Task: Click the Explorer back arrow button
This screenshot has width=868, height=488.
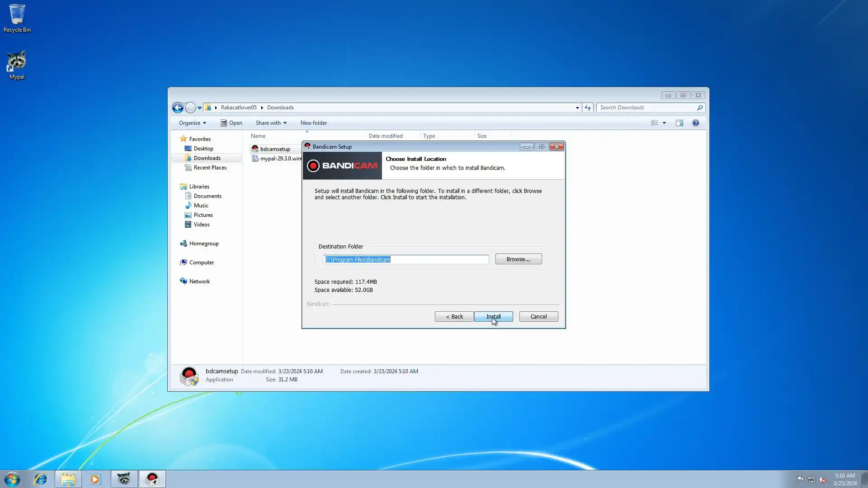Action: 178,108
